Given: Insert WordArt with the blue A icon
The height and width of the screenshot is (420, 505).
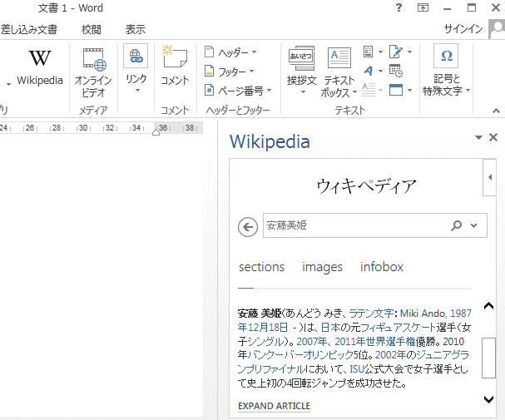Looking at the screenshot, I should click(x=368, y=71).
